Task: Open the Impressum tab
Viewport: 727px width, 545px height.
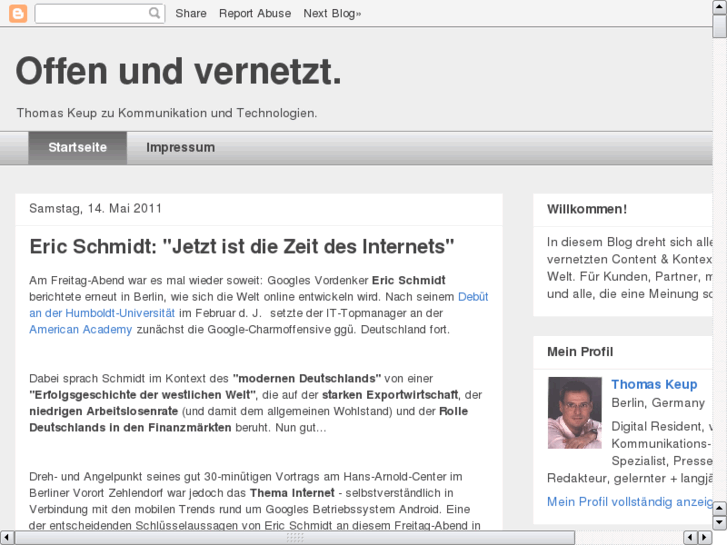Action: (x=180, y=147)
